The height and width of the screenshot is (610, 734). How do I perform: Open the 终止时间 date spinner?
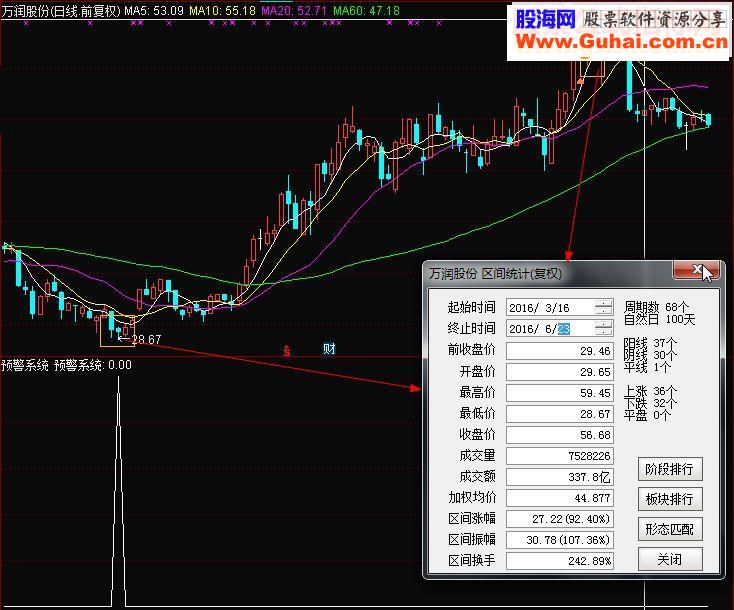pyautogui.click(x=603, y=329)
